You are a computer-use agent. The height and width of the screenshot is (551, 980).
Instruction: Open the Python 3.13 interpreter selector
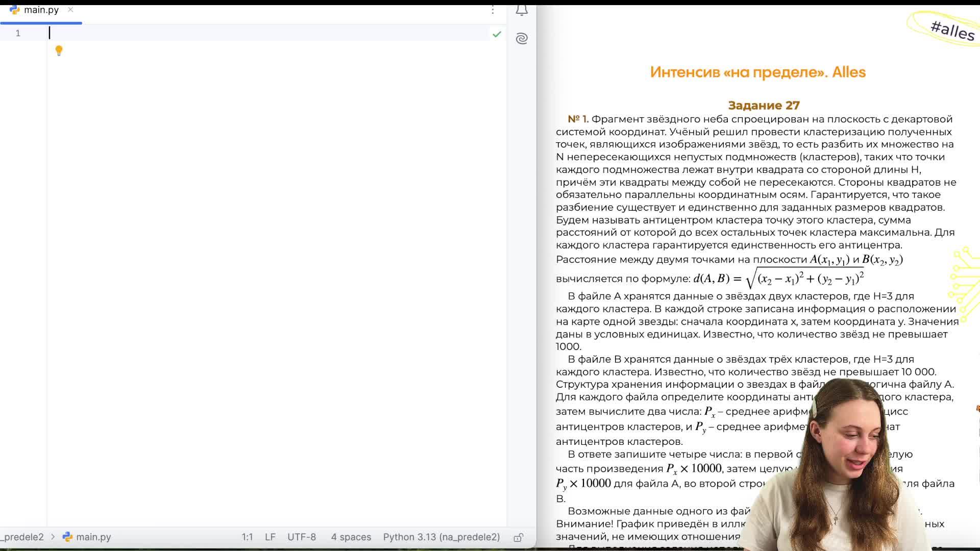click(x=442, y=537)
